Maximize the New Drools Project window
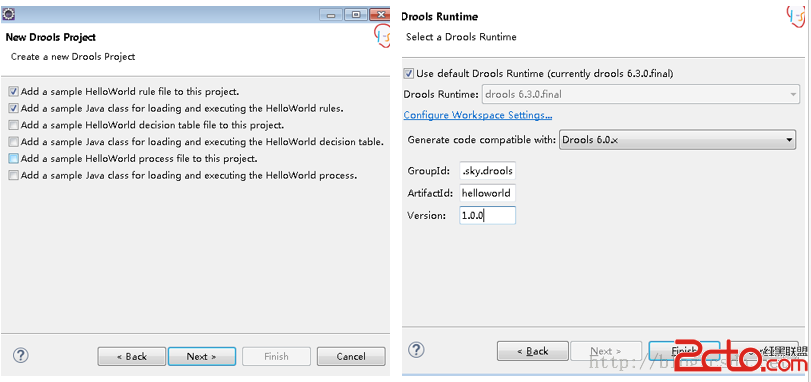This screenshot has height=382, width=811. 356,15
